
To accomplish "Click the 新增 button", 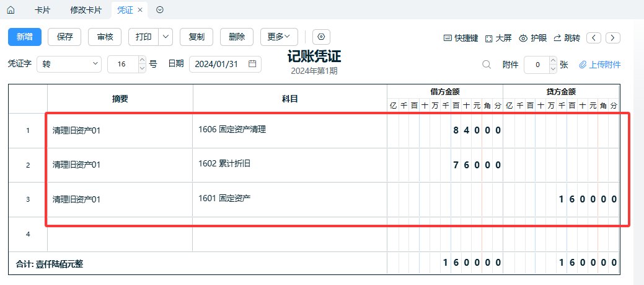I will (x=25, y=37).
